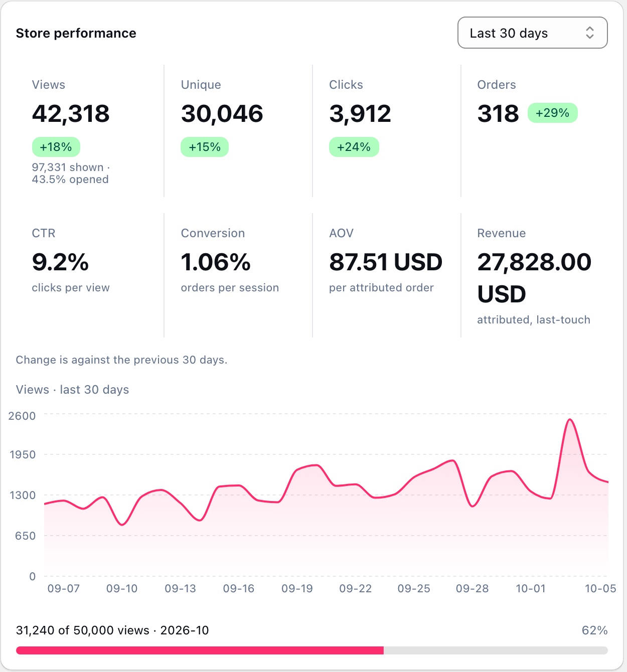Click the orders per session caption
The width and height of the screenshot is (627, 672).
[x=230, y=288]
